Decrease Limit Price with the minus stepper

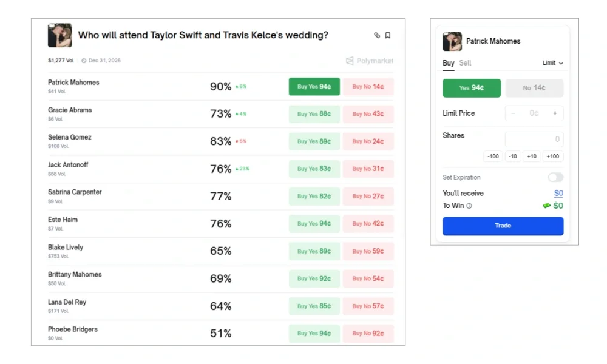coord(513,113)
